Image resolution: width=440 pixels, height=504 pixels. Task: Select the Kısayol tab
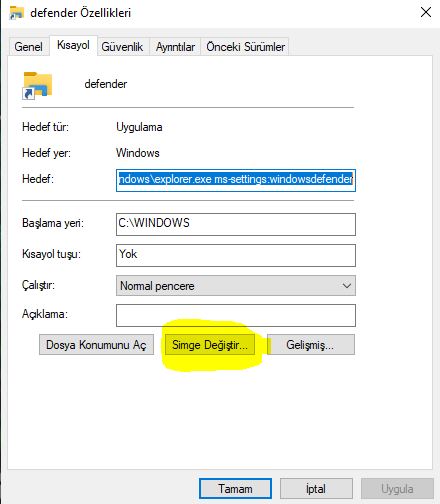73,45
